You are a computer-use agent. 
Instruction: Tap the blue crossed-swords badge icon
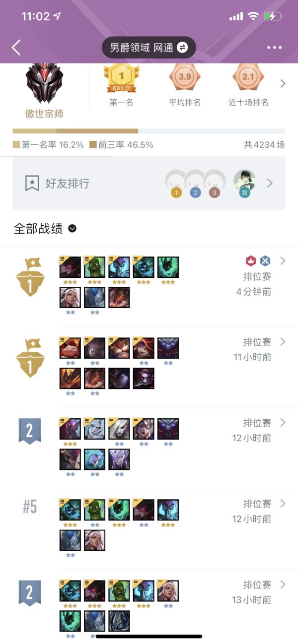[266, 261]
